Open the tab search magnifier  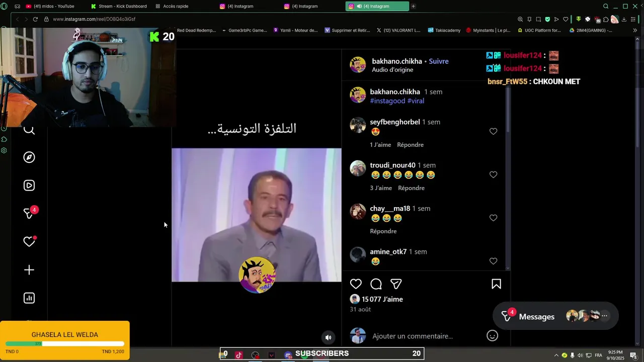[606, 6]
